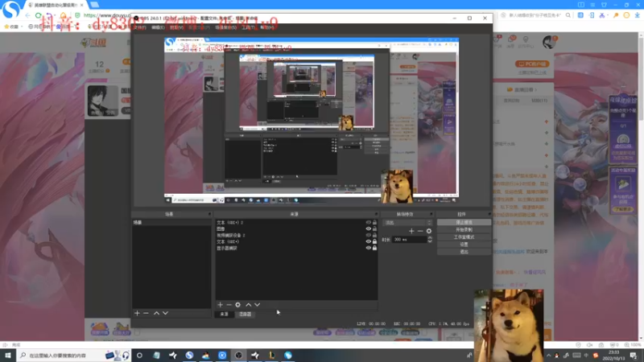Open the 工具 menu in OBS
644x362 pixels.
coord(248,27)
